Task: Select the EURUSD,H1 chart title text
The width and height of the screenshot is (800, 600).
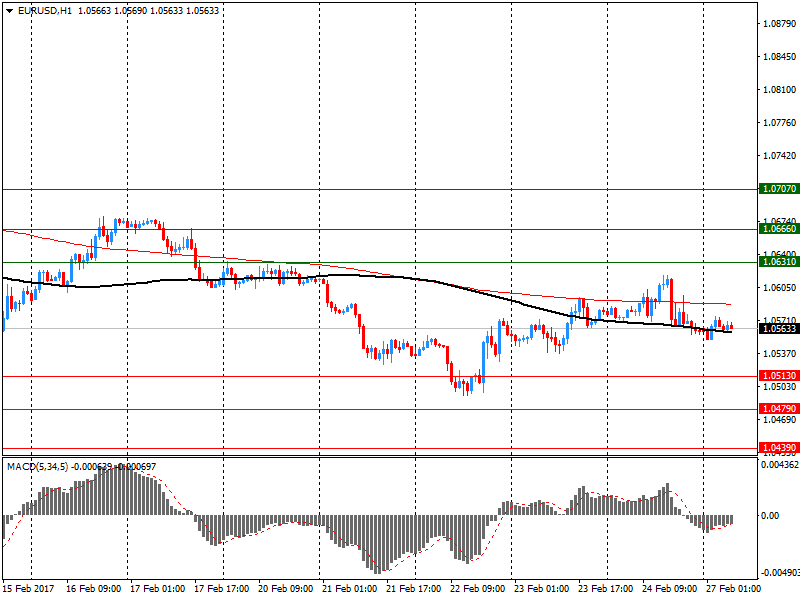Action: (45, 11)
